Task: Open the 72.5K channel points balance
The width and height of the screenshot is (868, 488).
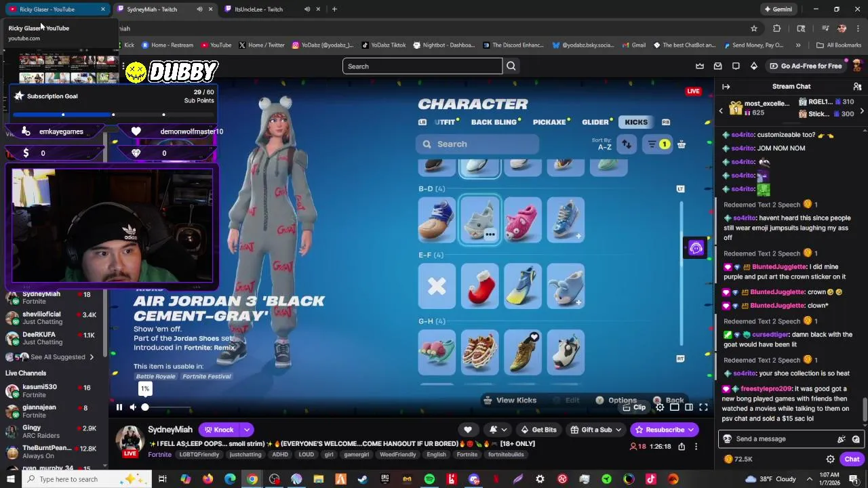Action: (x=738, y=459)
